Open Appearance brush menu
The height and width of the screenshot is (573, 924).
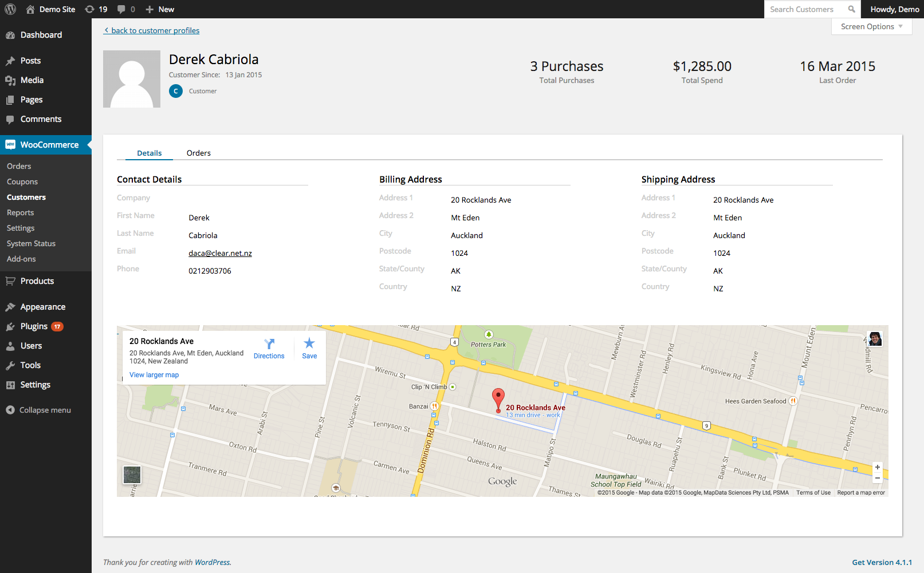pyautogui.click(x=10, y=307)
